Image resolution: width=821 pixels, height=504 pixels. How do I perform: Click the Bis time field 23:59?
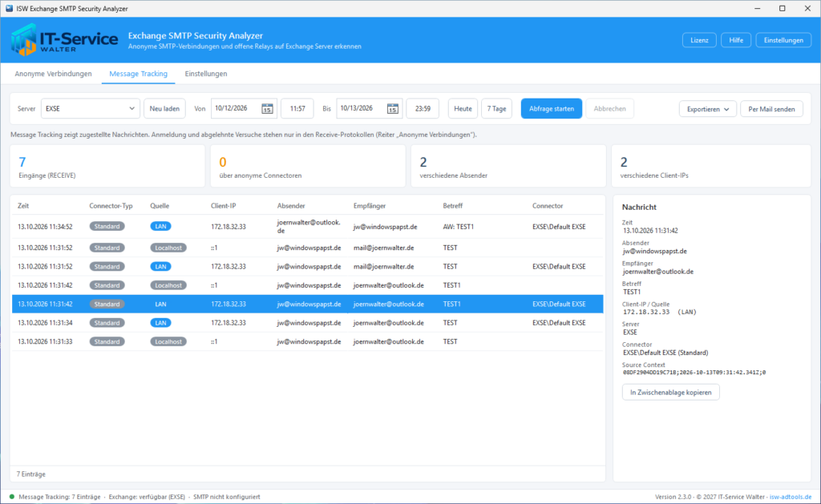[x=423, y=109]
